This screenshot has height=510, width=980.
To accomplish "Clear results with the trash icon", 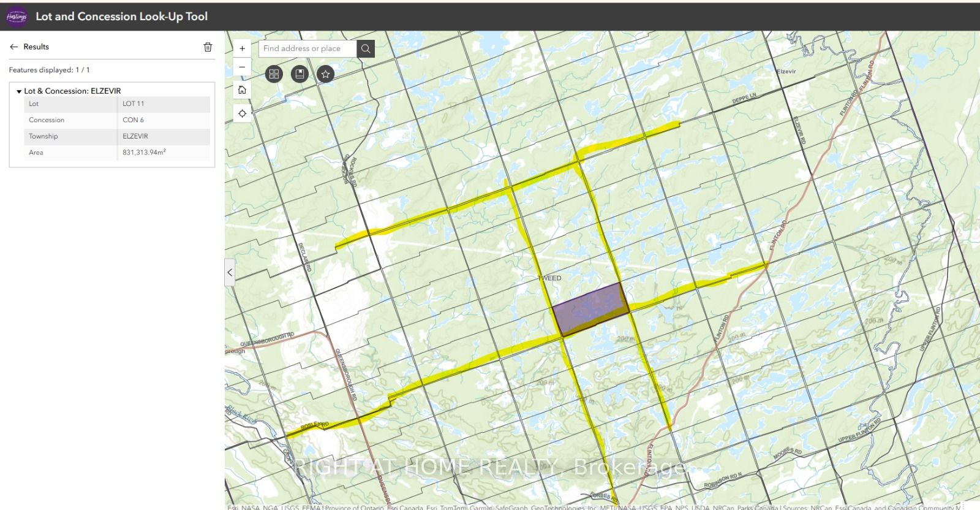I will 208,47.
